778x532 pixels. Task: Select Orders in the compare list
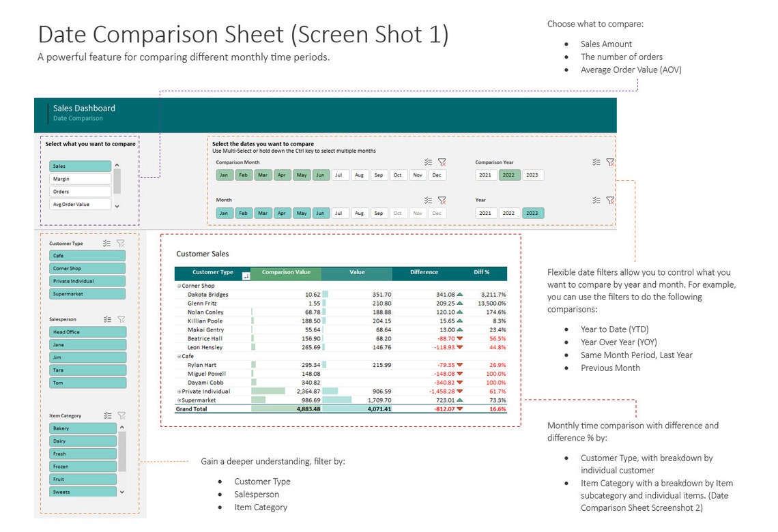pyautogui.click(x=80, y=192)
